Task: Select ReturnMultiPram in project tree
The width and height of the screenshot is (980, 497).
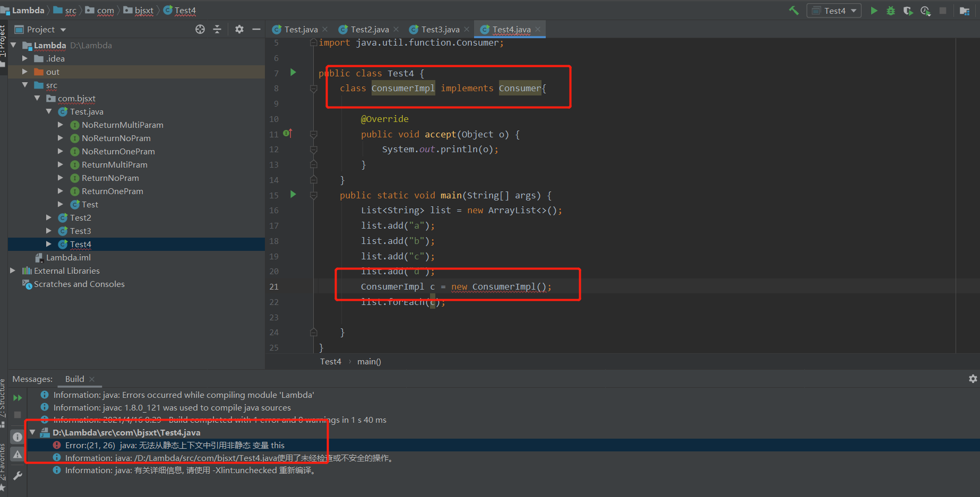Action: click(114, 164)
